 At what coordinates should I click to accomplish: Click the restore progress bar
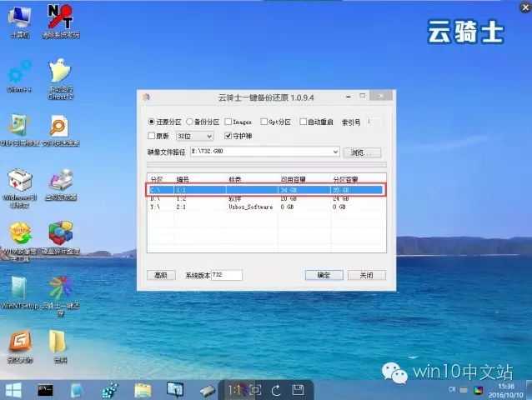(x=266, y=164)
